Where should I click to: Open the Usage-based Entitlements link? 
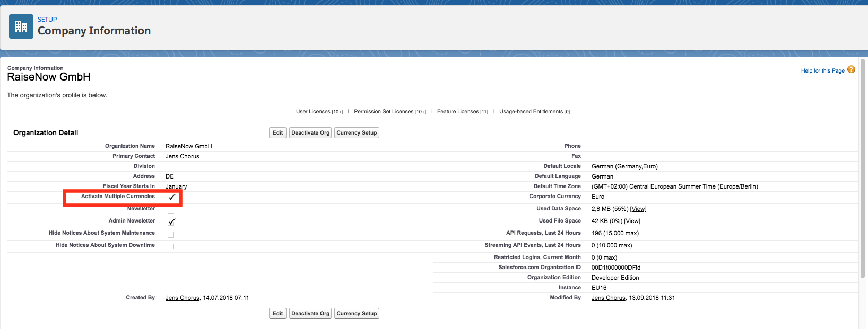coord(531,112)
